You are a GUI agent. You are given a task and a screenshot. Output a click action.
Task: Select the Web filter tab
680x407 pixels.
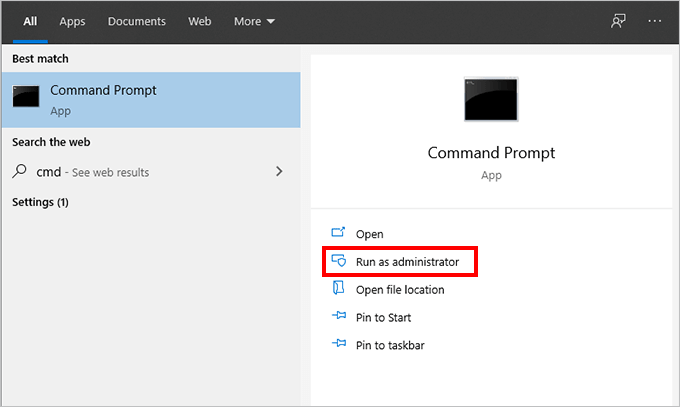pos(199,21)
